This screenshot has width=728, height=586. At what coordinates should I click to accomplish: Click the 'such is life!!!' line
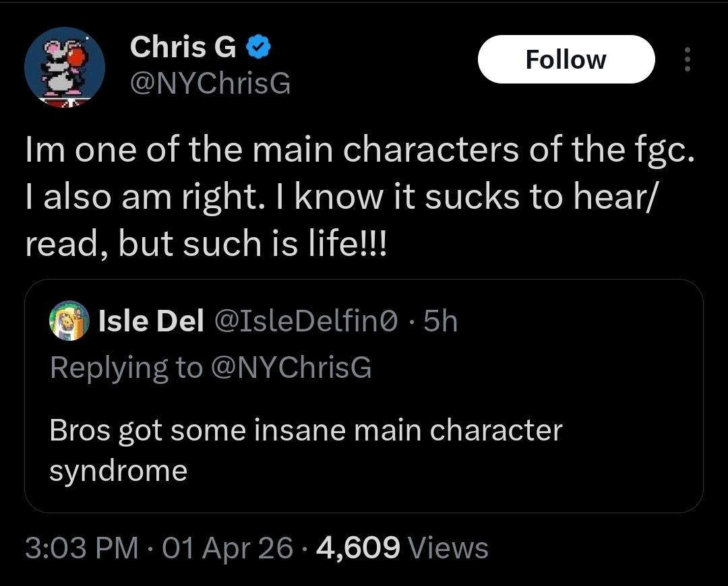tap(284, 244)
